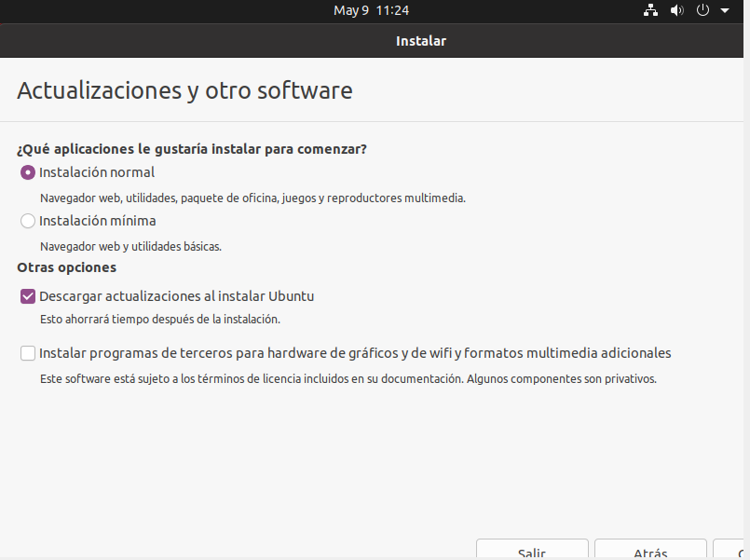Uncheck Descargar actualizaciones al instalar Ubuntu
The height and width of the screenshot is (560, 750).
(x=28, y=297)
